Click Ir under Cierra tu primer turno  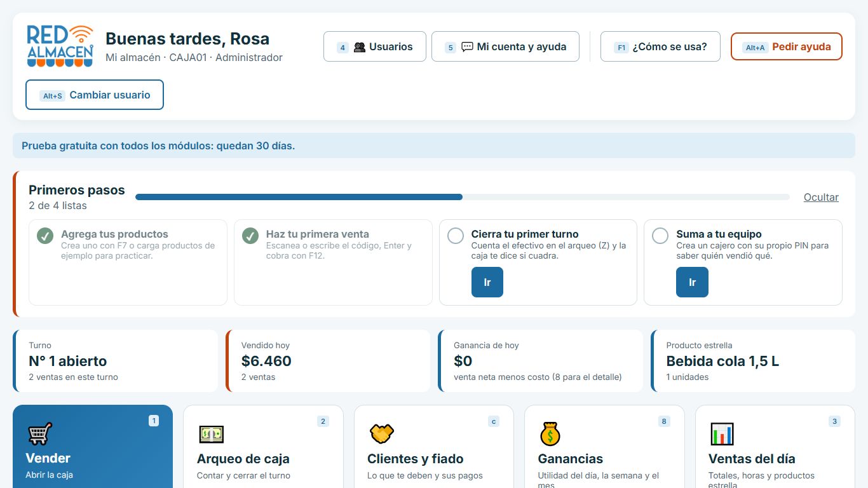pos(487,282)
